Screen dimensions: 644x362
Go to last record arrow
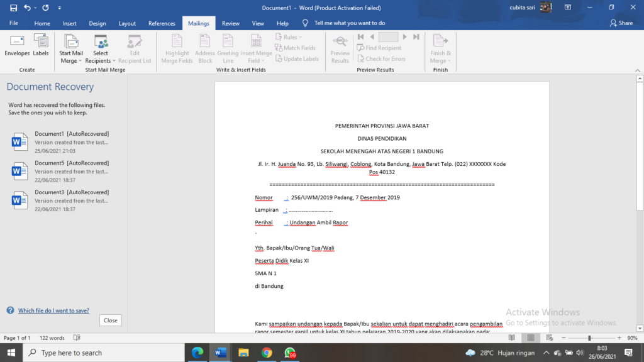pyautogui.click(x=416, y=37)
